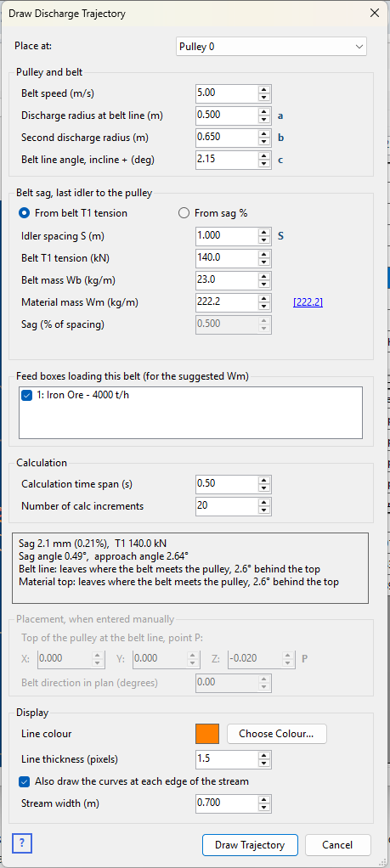Screen dimensions: 390x868
Task: Open the Place at dropdown showing Pulley 0
Action: [271, 47]
